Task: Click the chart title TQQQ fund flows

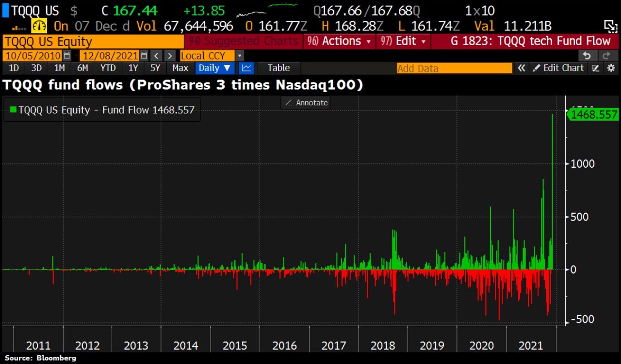Action: point(183,85)
